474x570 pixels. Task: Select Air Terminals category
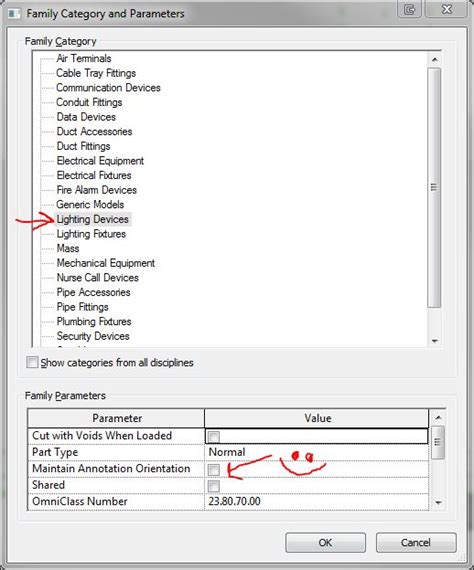pyautogui.click(x=84, y=58)
